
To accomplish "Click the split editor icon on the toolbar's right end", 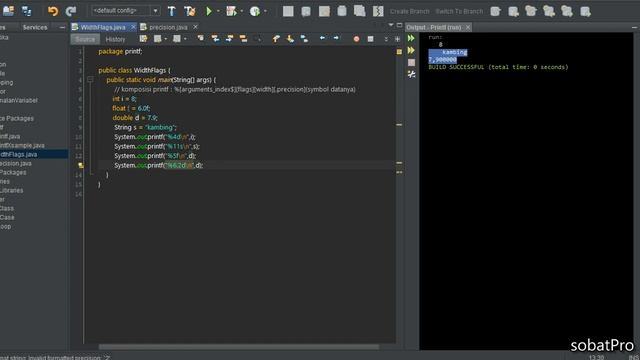I will (397, 39).
